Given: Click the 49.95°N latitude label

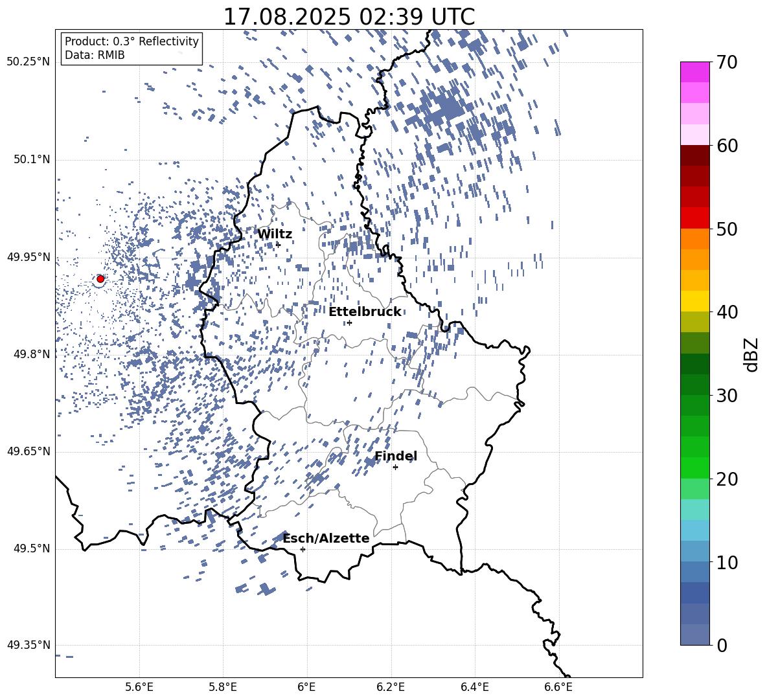Looking at the screenshot, I should (29, 257).
